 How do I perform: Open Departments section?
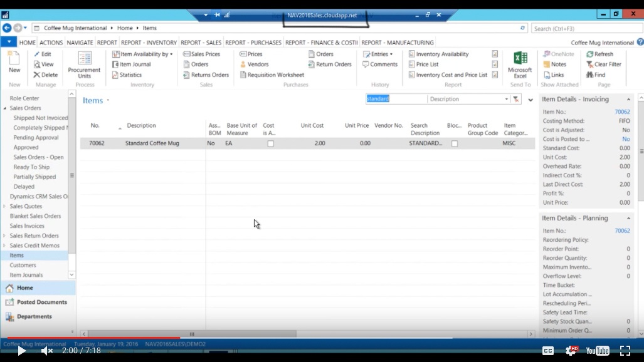coord(38,316)
